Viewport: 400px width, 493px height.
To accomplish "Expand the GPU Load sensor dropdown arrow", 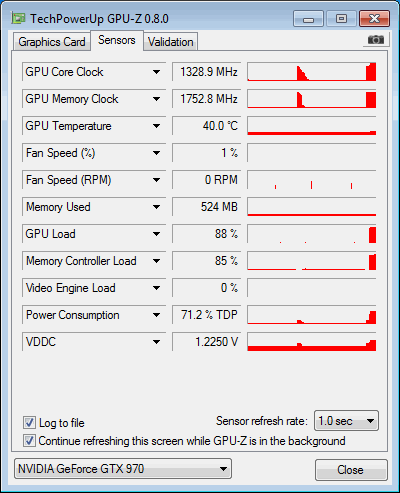I will coord(156,234).
